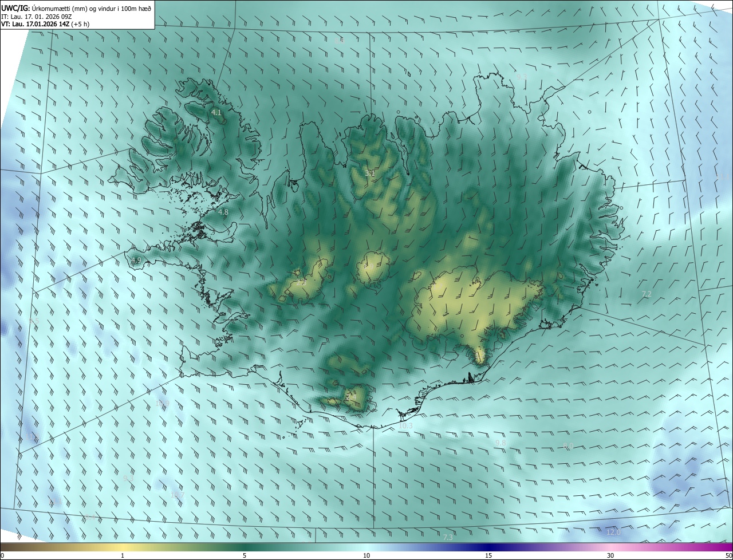Click the 10.7 value label over the ocean
The image size is (733, 560).
tap(177, 495)
